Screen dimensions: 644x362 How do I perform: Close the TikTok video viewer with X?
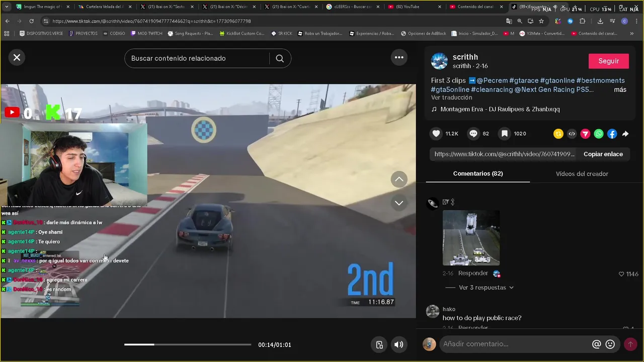tap(17, 57)
